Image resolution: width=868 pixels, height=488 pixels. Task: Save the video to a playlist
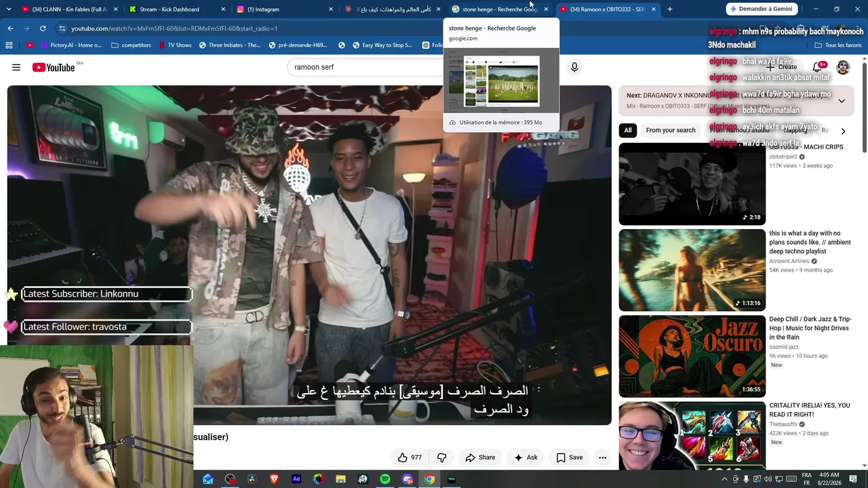tap(570, 457)
